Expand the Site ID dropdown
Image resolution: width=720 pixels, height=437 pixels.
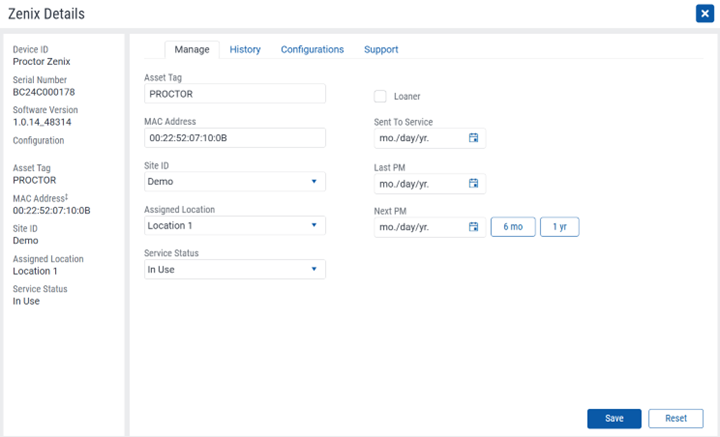pyautogui.click(x=235, y=182)
